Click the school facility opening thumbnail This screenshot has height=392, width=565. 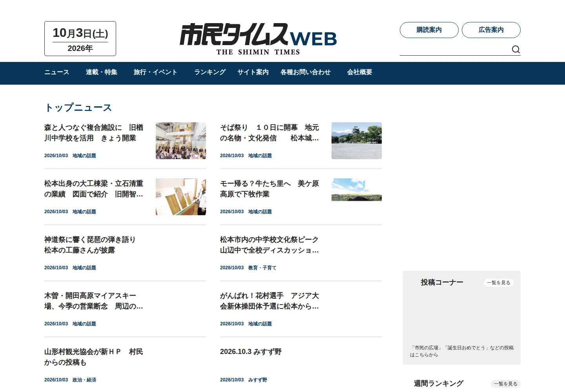(181, 141)
